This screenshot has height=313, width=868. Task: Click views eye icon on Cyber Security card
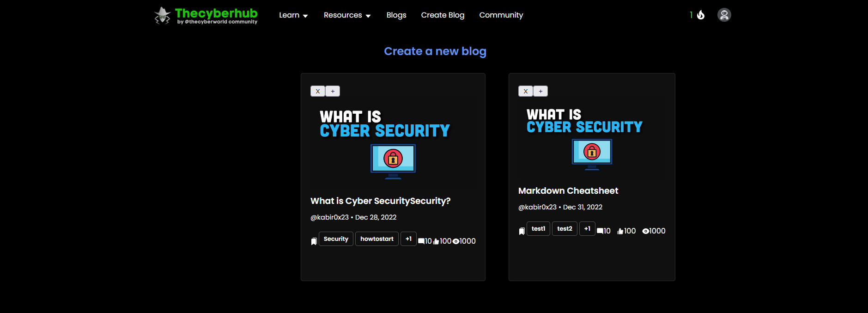coord(456,241)
